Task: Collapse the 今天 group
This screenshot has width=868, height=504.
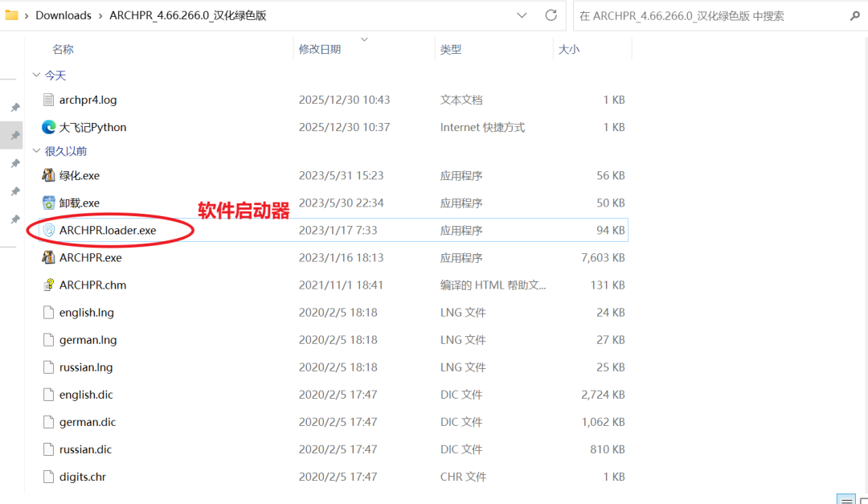Action: pos(36,75)
